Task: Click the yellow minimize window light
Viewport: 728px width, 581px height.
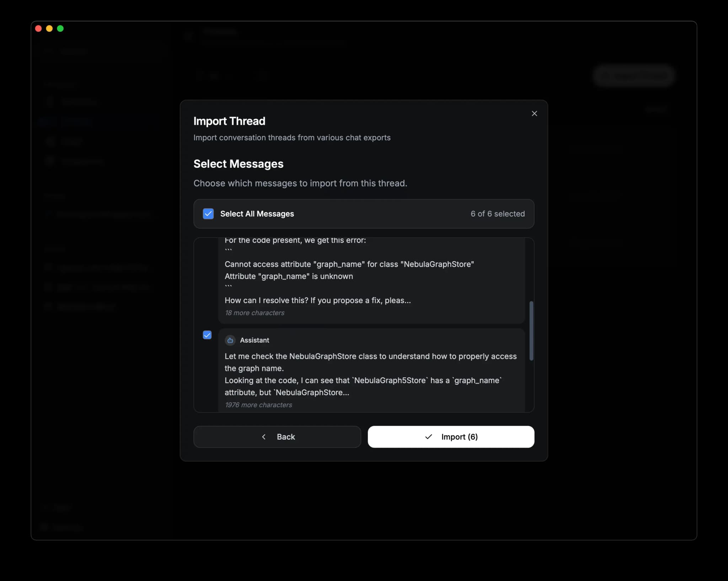Action: pos(49,28)
